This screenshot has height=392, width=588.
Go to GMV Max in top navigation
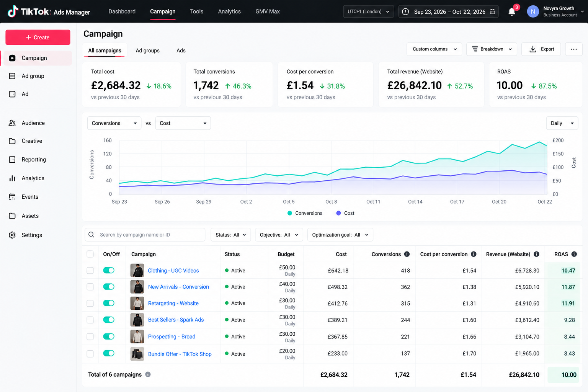coord(268,11)
